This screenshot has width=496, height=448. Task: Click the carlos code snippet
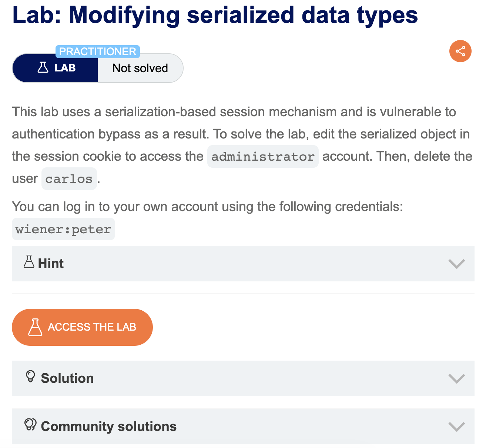pyautogui.click(x=69, y=179)
